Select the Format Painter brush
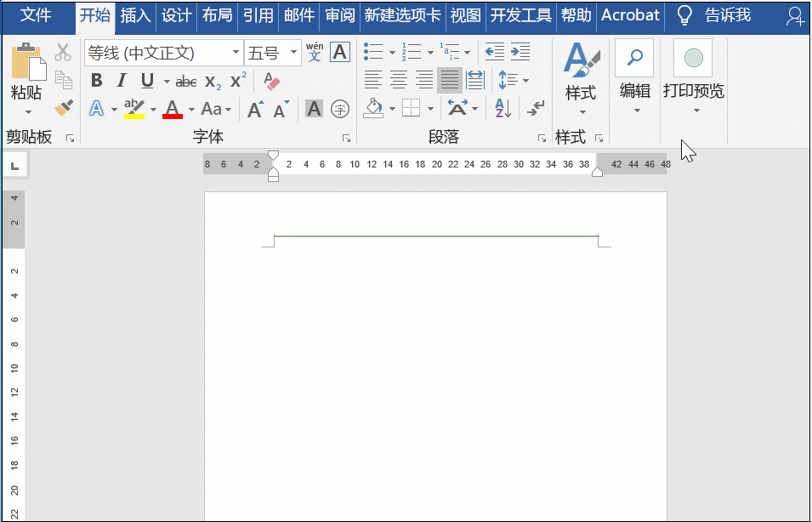 pyautogui.click(x=64, y=108)
